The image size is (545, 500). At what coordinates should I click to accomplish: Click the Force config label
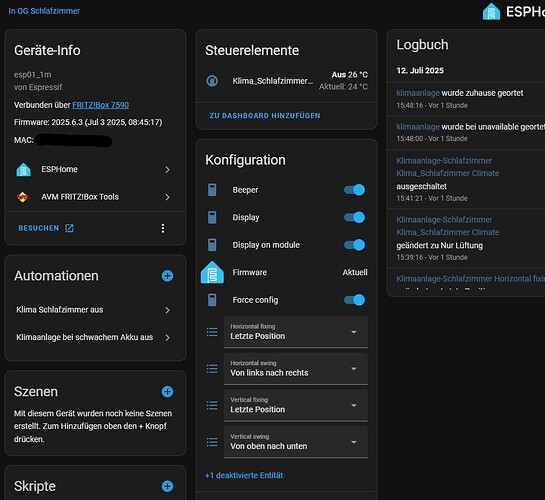click(255, 300)
